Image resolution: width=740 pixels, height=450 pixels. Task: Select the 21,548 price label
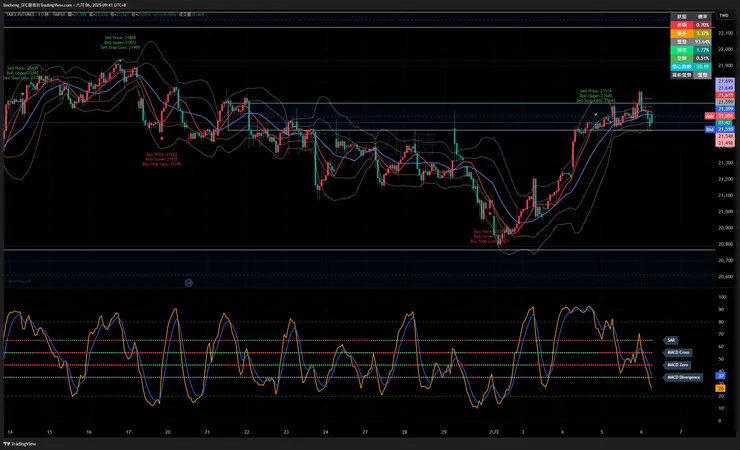tap(725, 136)
